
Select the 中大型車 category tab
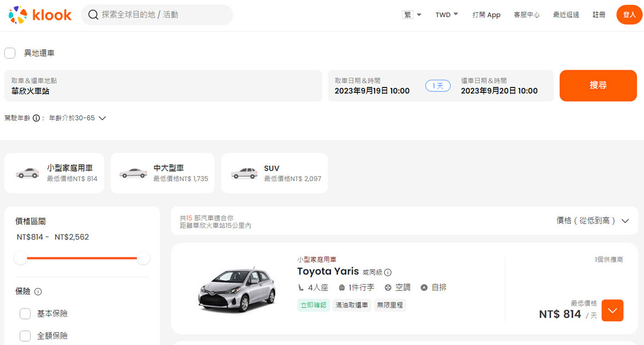(x=163, y=173)
